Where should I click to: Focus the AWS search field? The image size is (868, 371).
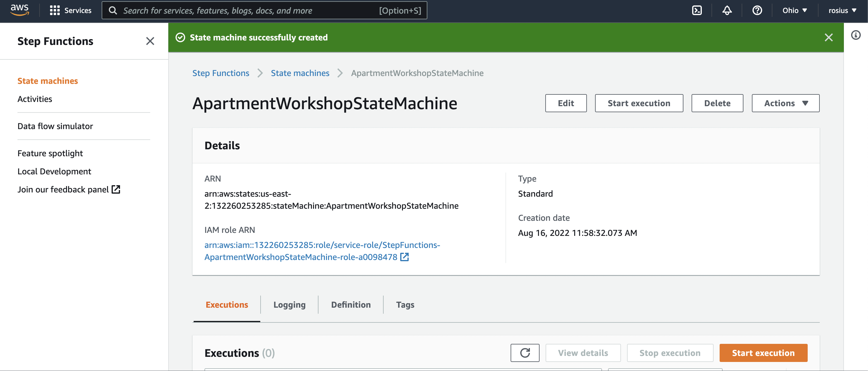pos(265,11)
